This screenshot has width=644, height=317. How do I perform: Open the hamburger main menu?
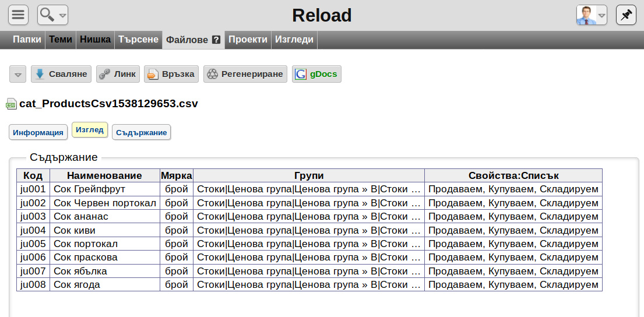[x=18, y=15]
